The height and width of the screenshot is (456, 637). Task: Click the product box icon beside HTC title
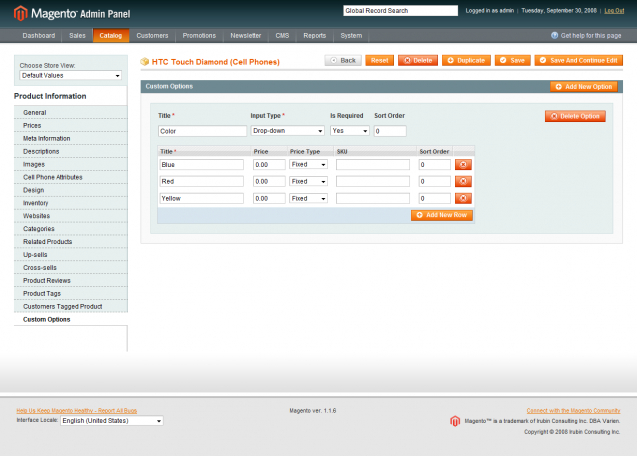tap(145, 62)
